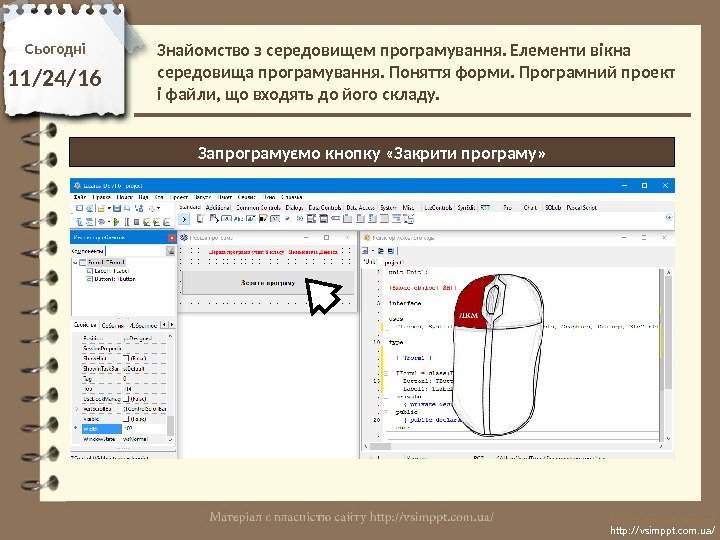Click the right tab-scroll arrow in Object Inspector

click(x=172, y=325)
